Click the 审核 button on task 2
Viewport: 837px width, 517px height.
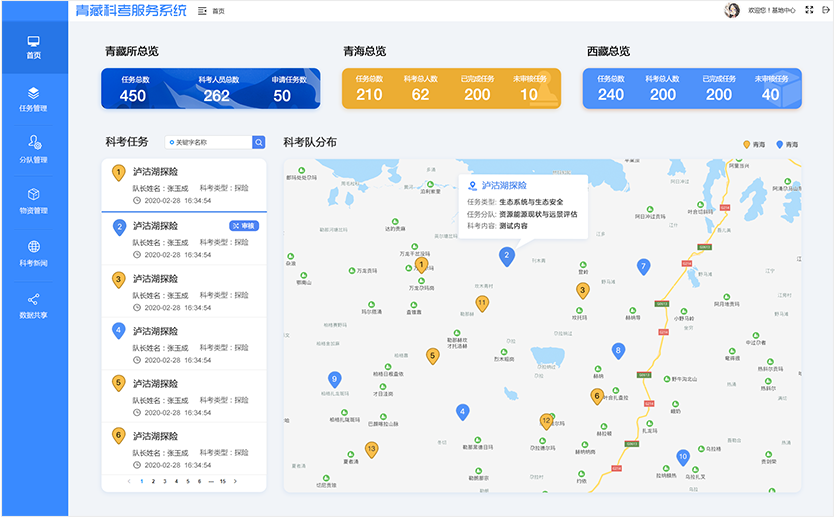244,226
